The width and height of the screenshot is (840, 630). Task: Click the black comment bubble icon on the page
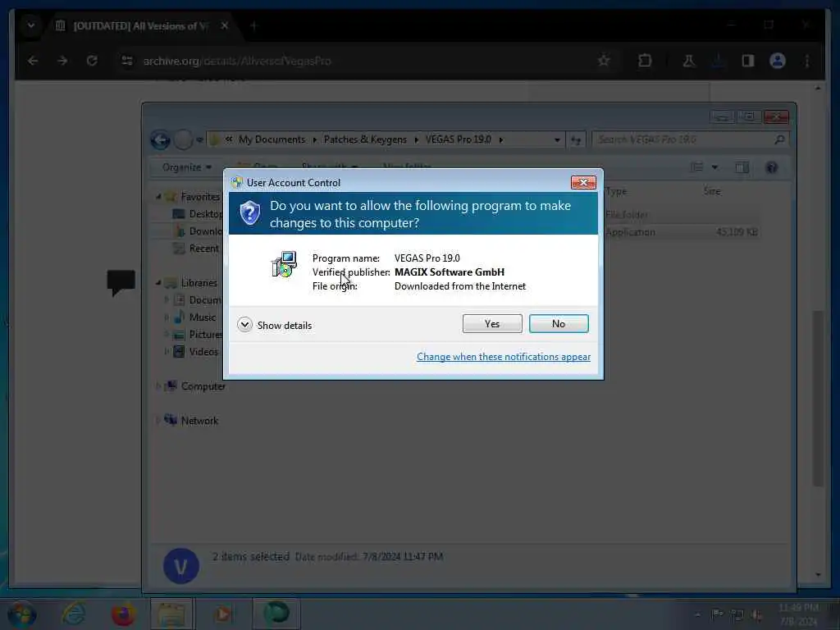click(x=121, y=283)
